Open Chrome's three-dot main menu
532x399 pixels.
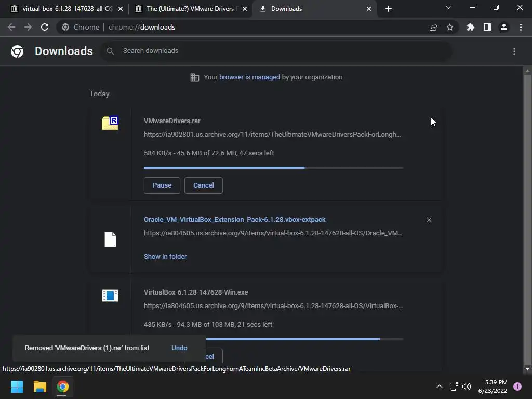(521, 27)
